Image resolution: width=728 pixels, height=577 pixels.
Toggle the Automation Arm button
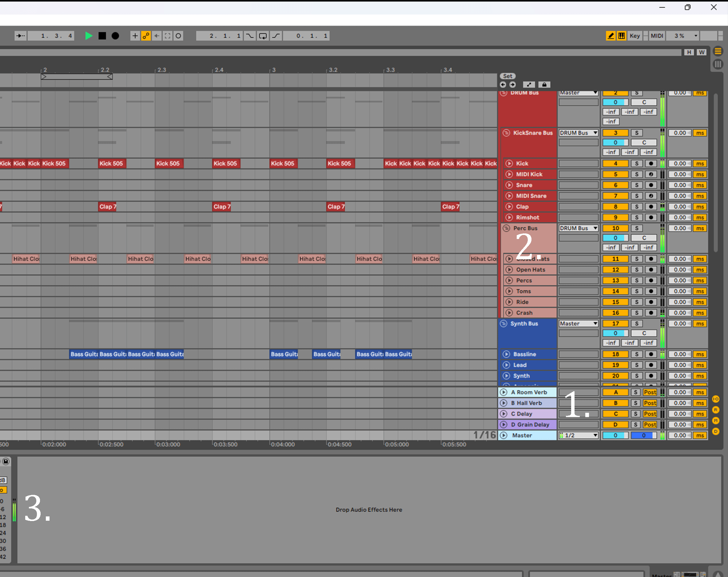[146, 36]
